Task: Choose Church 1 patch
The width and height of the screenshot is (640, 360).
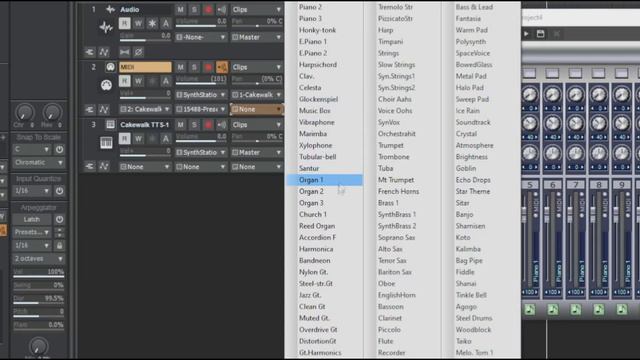Action: [313, 214]
